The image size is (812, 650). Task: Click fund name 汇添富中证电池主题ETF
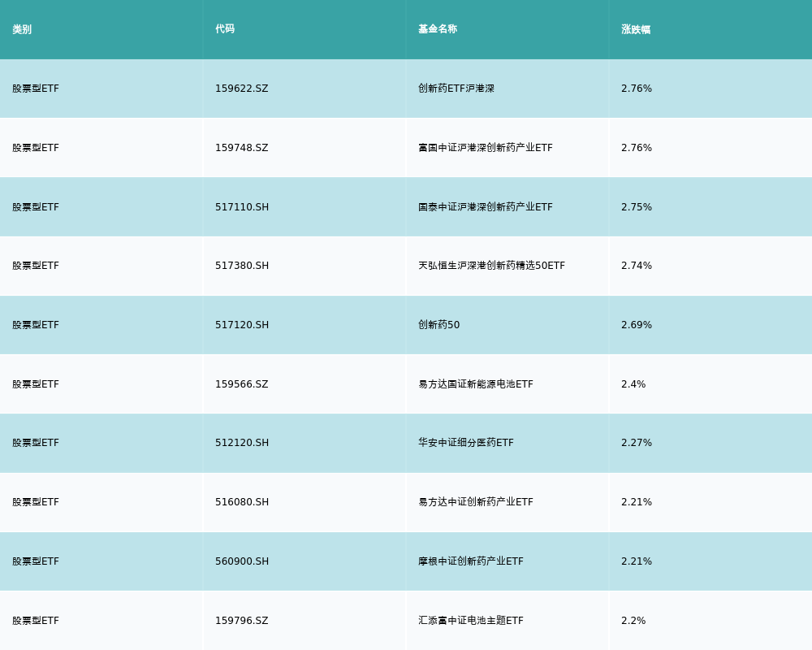(x=471, y=621)
